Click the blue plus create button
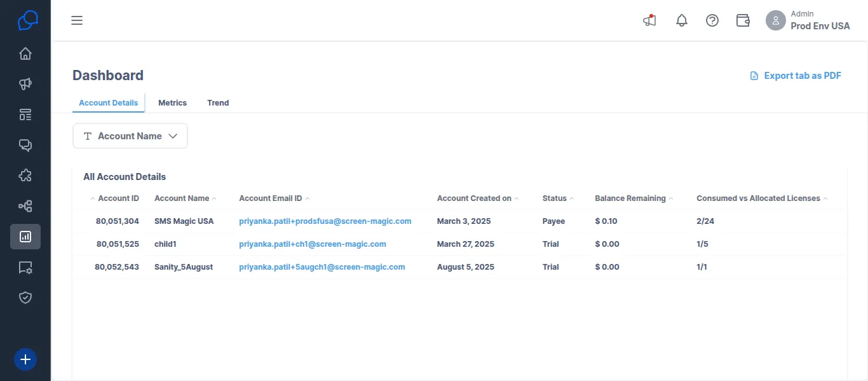 [25, 359]
